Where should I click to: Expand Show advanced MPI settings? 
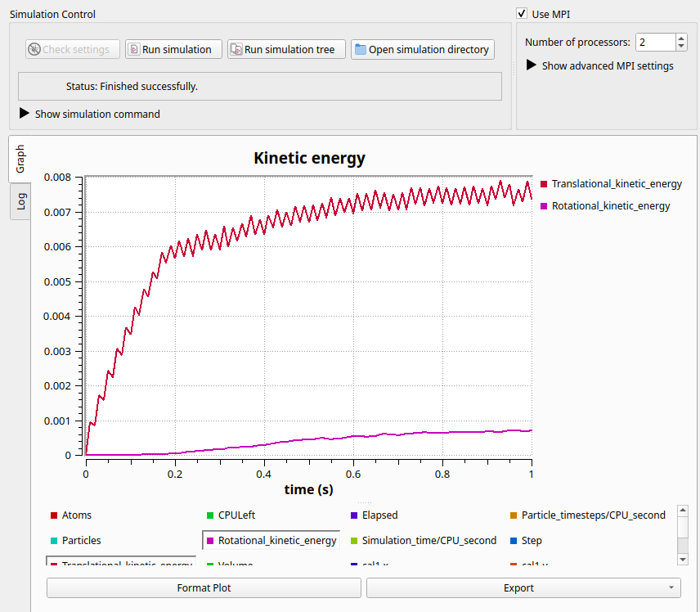[x=600, y=65]
